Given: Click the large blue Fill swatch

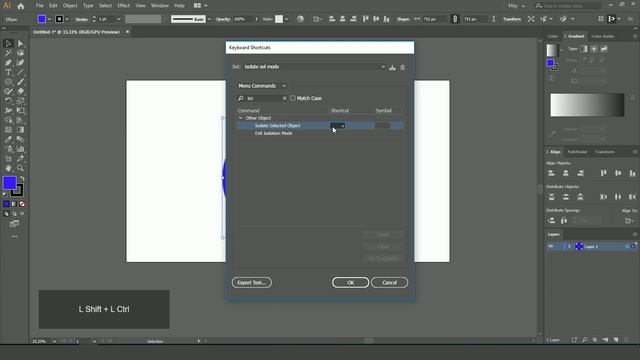Looking at the screenshot, I should coord(10,183).
